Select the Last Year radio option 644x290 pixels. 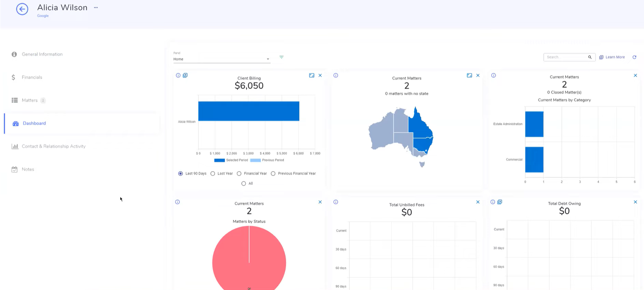pyautogui.click(x=213, y=174)
